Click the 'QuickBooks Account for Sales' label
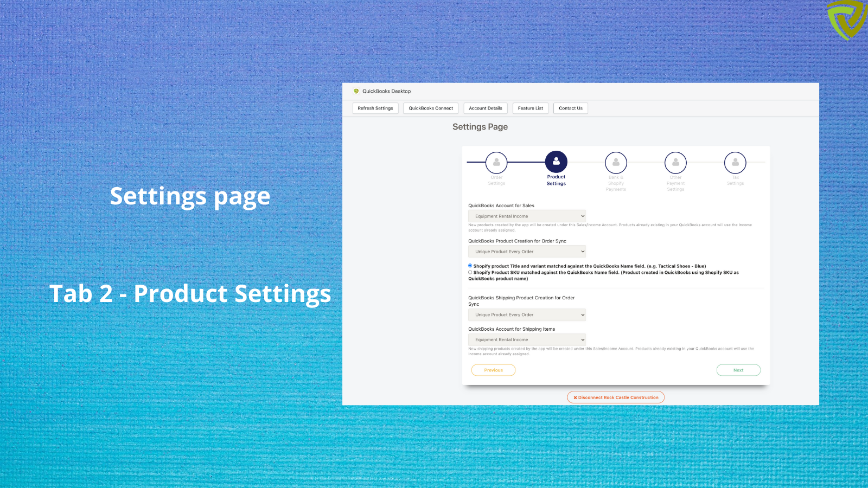The width and height of the screenshot is (868, 488). click(x=501, y=206)
